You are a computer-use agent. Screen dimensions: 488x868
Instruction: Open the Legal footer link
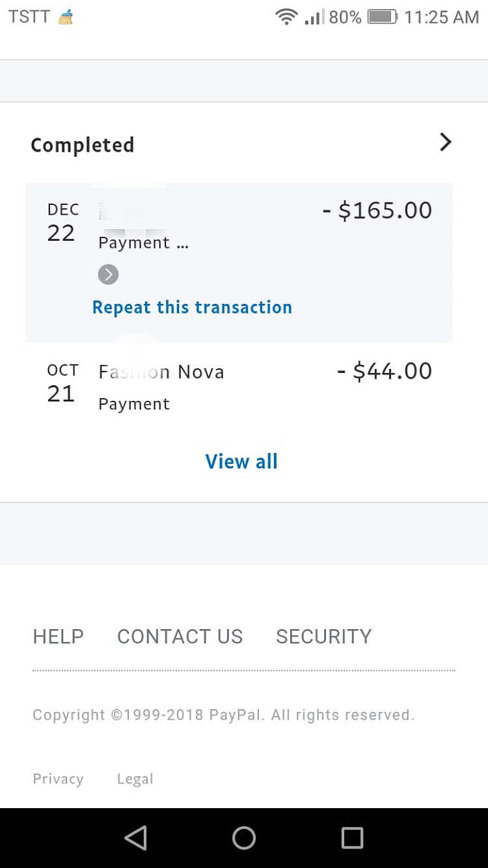[x=135, y=779]
